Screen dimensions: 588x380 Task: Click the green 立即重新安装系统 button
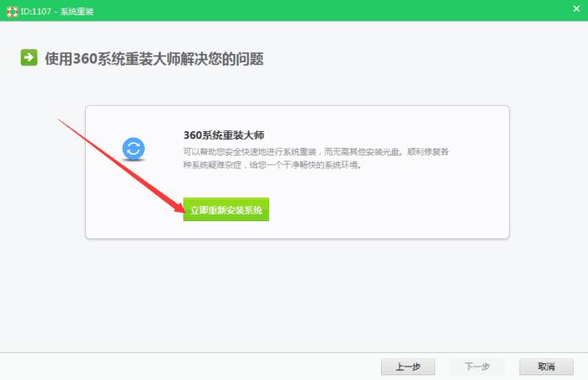[x=226, y=209]
